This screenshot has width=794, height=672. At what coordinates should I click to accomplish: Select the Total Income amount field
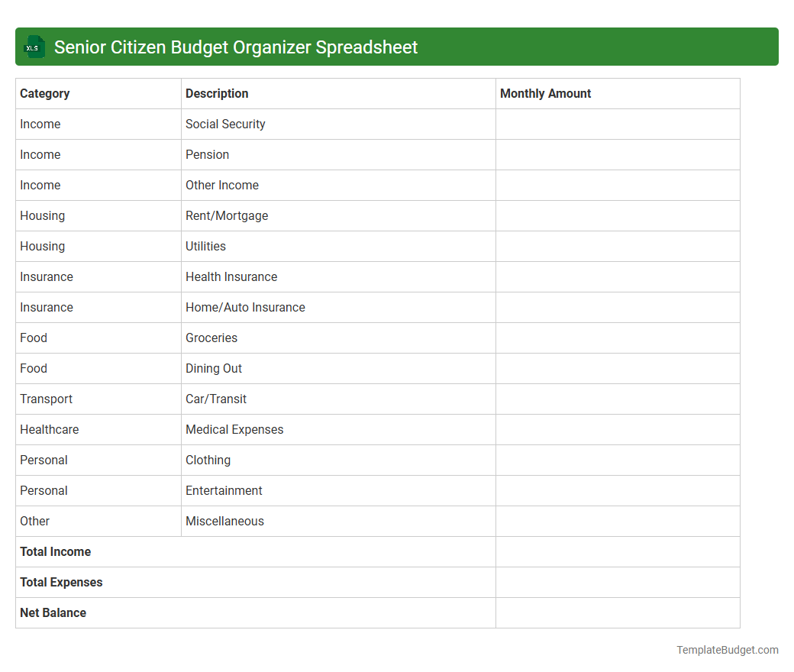[617, 551]
